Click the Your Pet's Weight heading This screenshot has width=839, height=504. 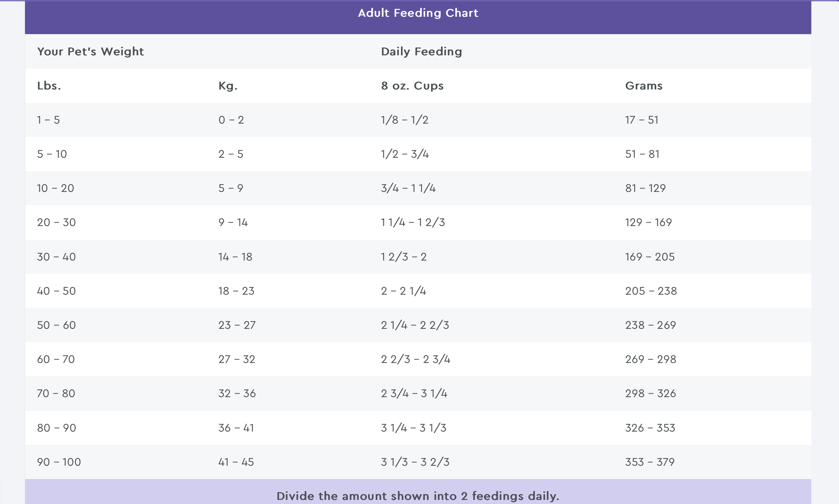[91, 52]
